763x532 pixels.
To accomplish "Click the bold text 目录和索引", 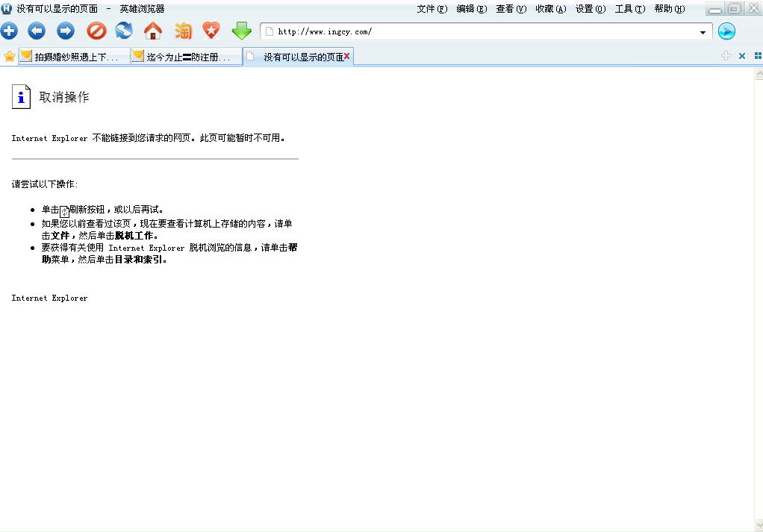I will point(138,259).
